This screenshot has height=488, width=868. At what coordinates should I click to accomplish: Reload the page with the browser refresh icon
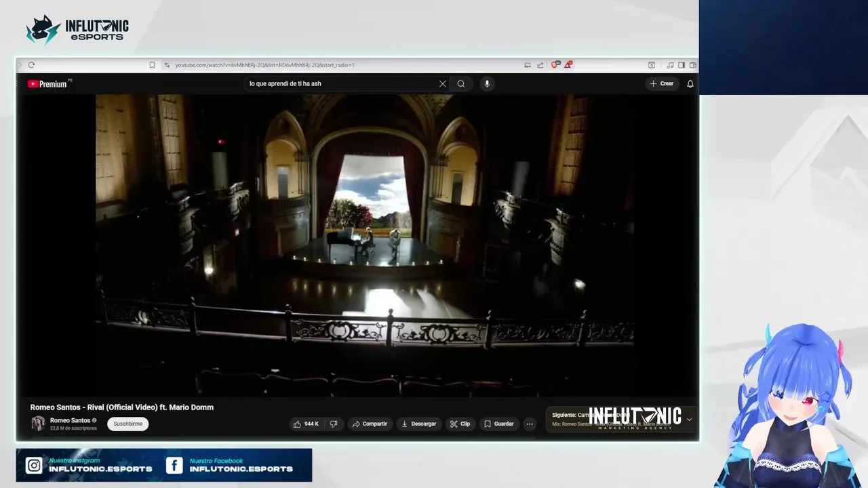(31, 65)
